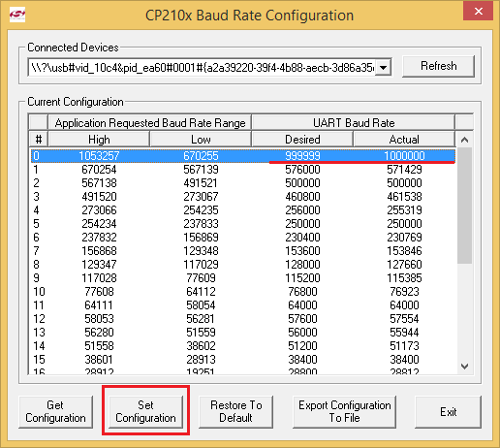Select Low value 28913
Screen dimensions: 500x448
[x=201, y=360]
